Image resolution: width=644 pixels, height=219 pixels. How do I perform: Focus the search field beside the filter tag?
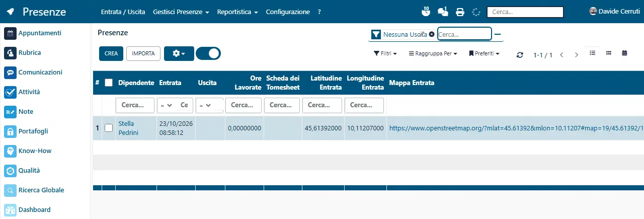click(464, 34)
